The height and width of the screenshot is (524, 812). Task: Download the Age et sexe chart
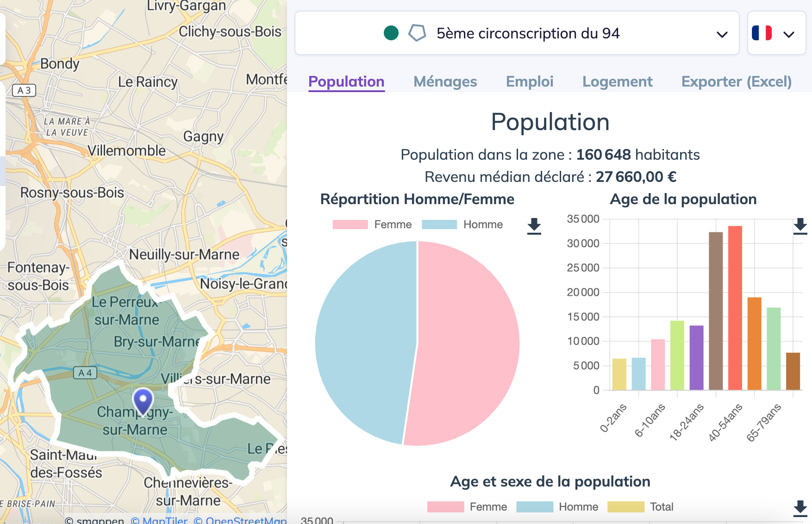(x=800, y=508)
